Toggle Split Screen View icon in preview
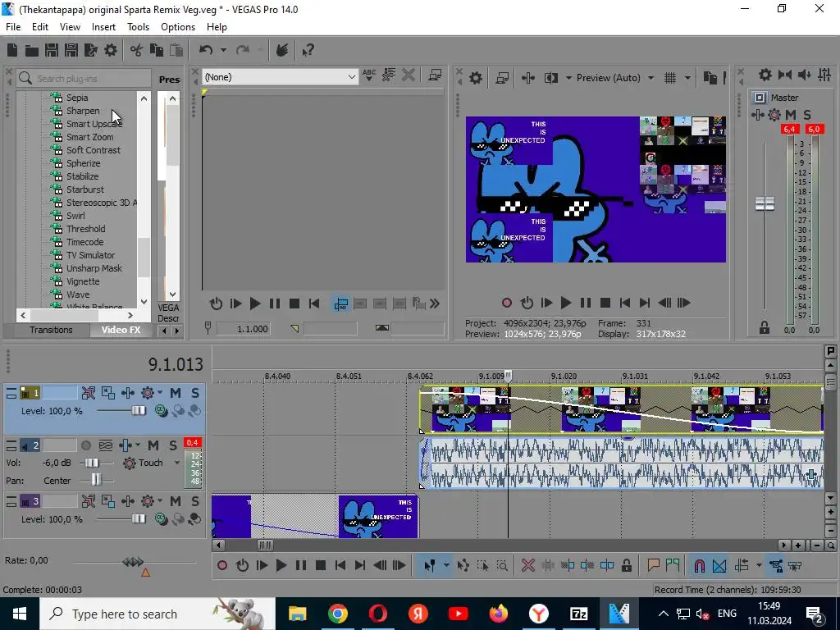 pos(551,78)
